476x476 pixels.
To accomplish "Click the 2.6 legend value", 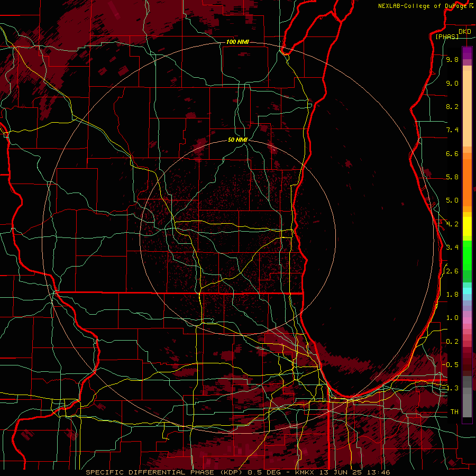I will click(x=452, y=271).
